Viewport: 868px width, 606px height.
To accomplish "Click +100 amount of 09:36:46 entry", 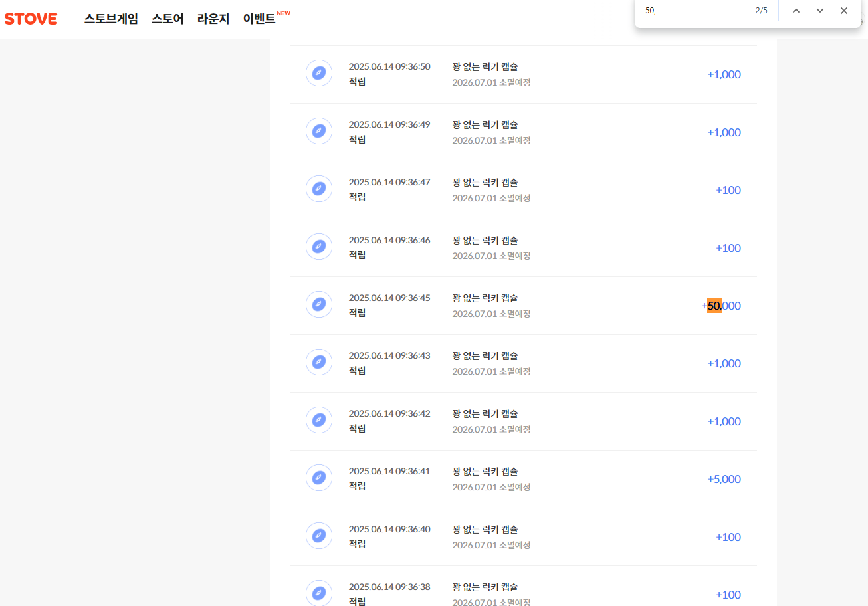I will [728, 248].
